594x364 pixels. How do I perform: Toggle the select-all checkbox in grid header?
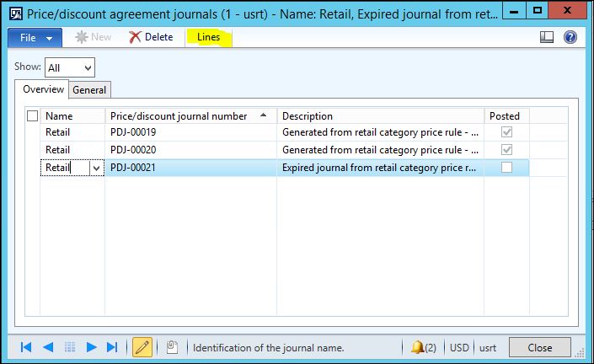(x=33, y=116)
